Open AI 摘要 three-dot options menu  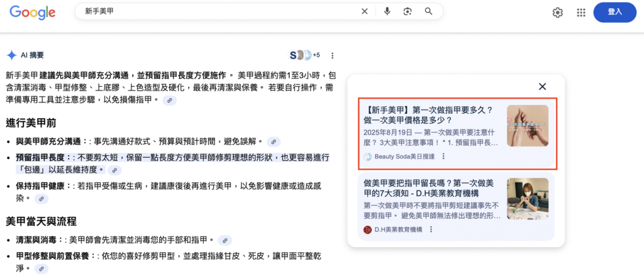tap(333, 55)
